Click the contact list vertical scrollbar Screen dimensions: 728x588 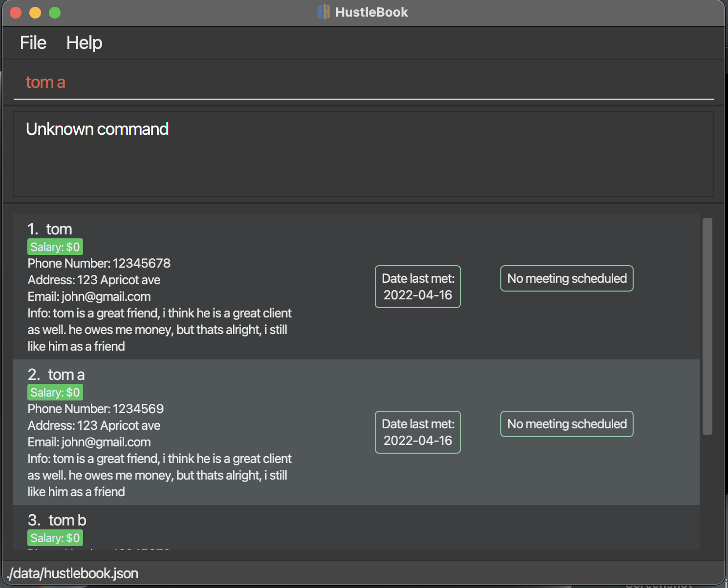(x=707, y=326)
